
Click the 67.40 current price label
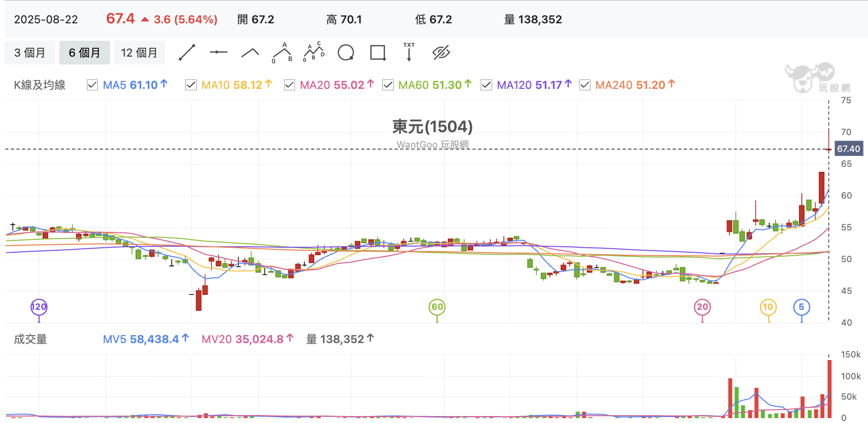(849, 149)
